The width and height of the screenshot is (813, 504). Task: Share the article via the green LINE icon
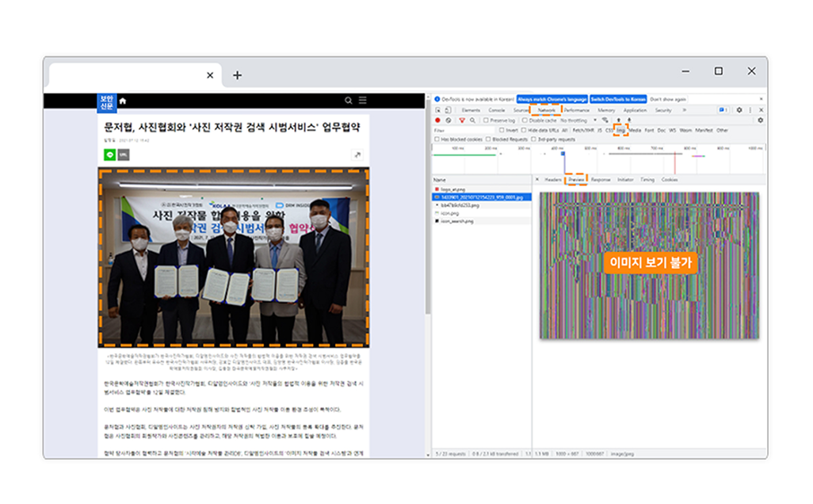point(109,155)
